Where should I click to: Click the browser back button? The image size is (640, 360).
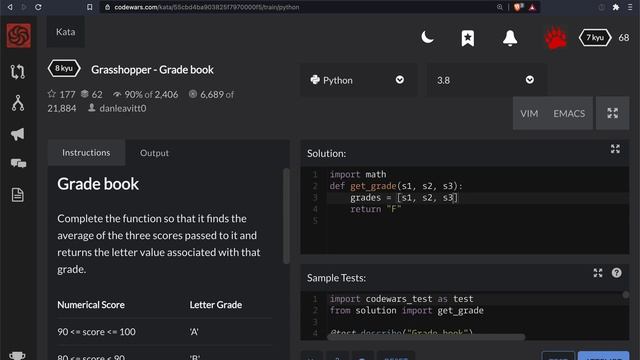pos(10,7)
